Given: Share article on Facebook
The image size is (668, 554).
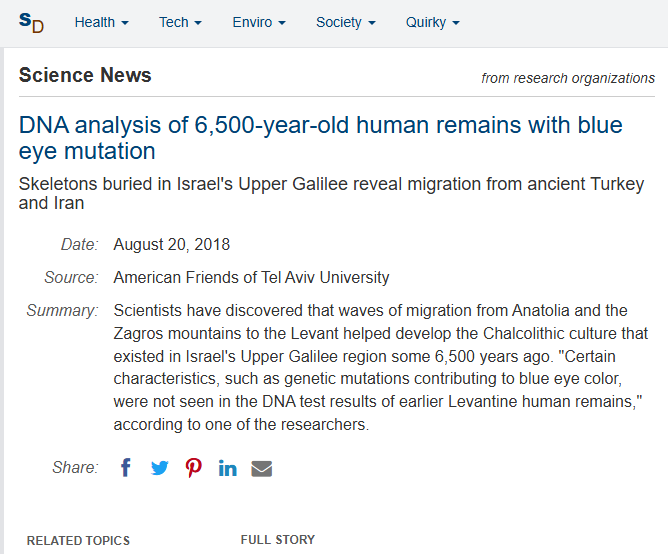Looking at the screenshot, I should coord(126,468).
